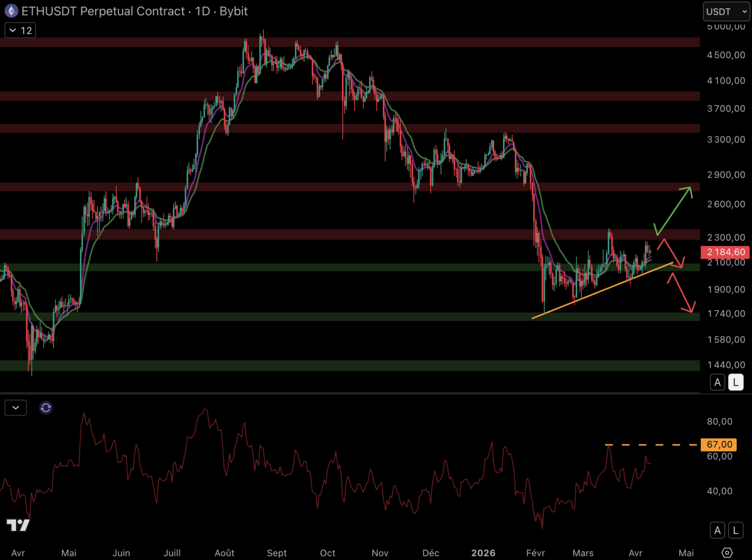752x560 pixels.
Task: Click the chevron to collapse the indicator pane
Action: tap(16, 408)
